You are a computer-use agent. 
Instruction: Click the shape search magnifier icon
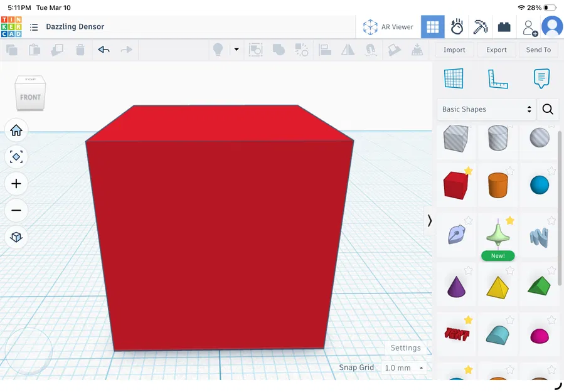(x=547, y=109)
